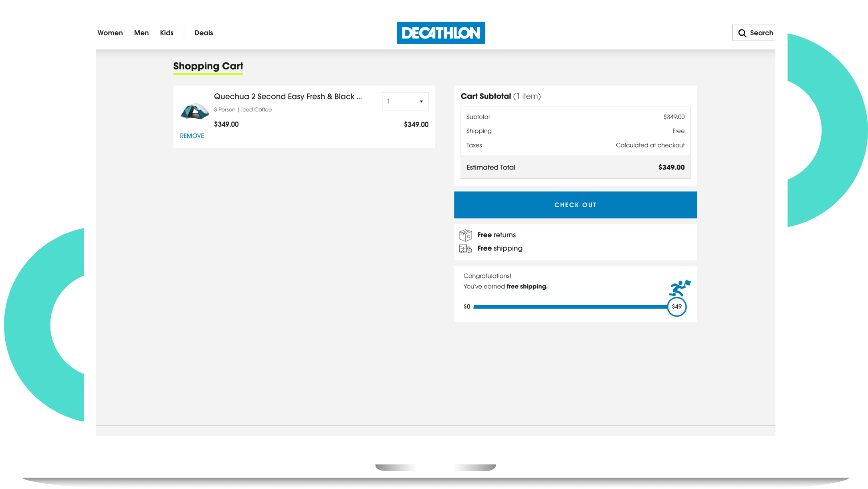Screen dimensions: 868x489
Task: Open the Women menu
Action: click(110, 33)
